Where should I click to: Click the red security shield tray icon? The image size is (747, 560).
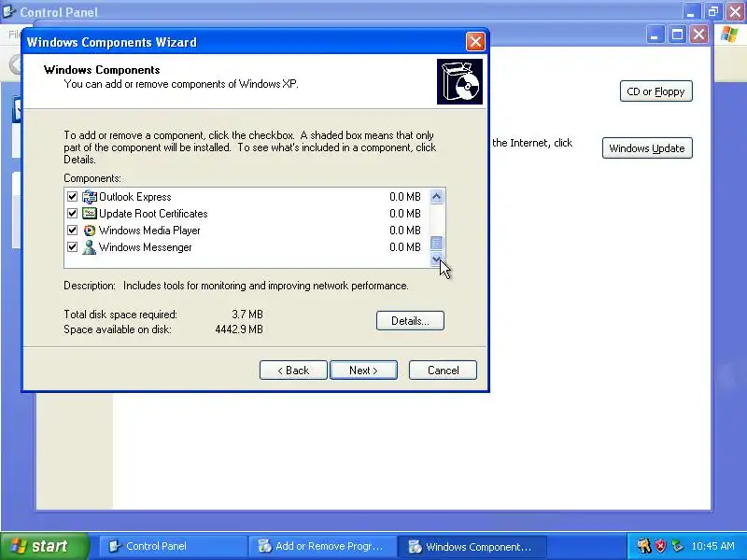pos(660,546)
